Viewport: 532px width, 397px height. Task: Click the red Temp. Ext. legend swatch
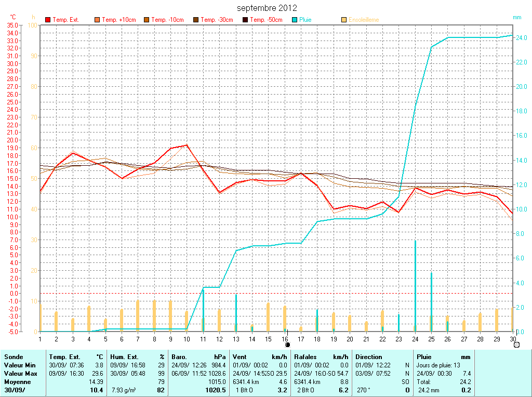(48, 20)
